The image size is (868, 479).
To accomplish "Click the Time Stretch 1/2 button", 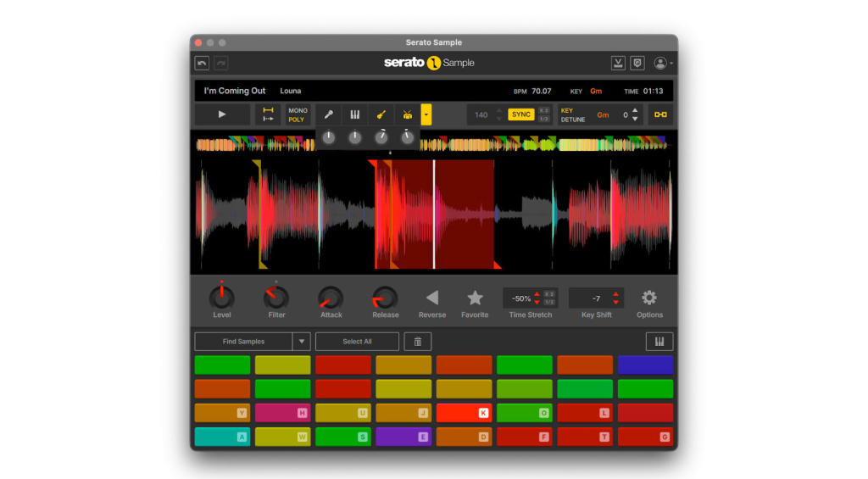I will (x=549, y=303).
